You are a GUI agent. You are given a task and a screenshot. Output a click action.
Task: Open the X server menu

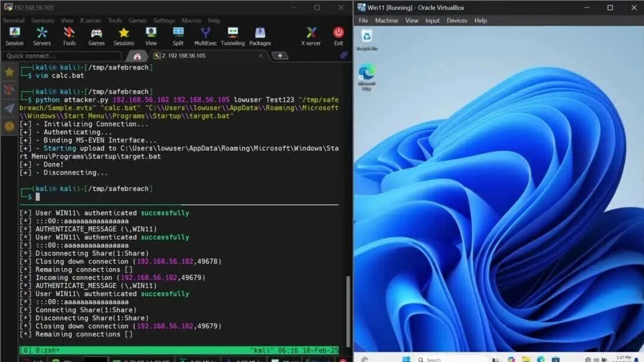click(90, 20)
